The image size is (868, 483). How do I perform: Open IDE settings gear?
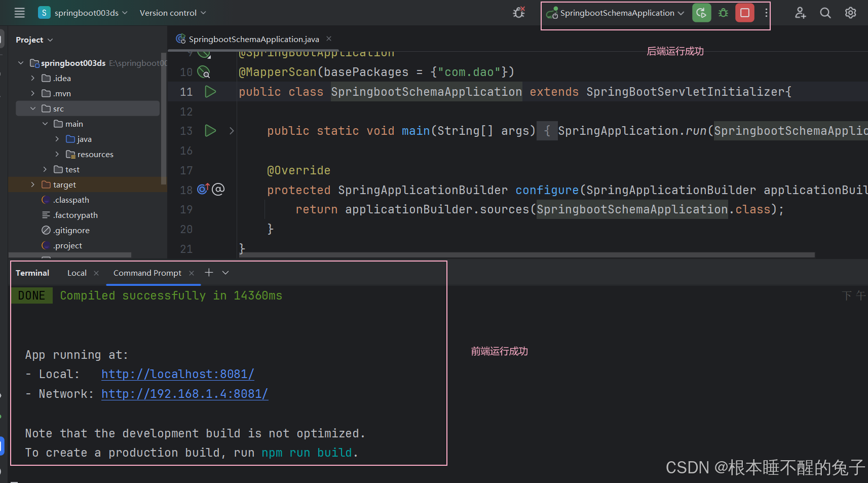point(850,13)
